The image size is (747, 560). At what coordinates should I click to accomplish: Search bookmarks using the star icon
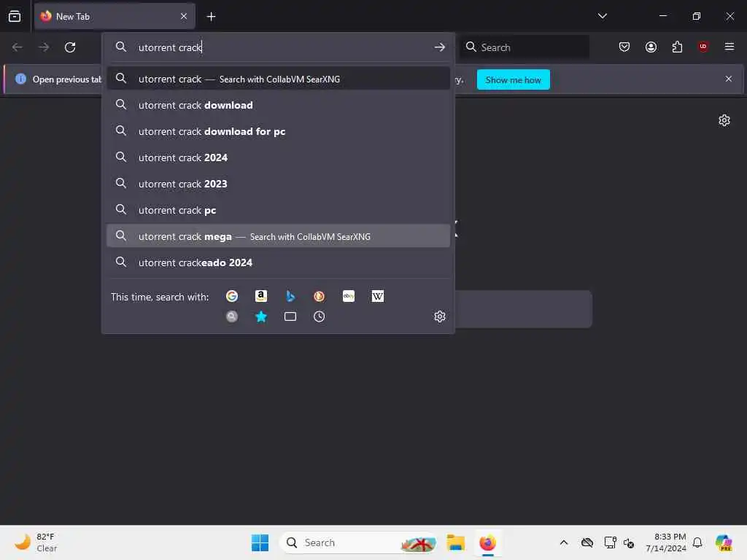pos(260,316)
